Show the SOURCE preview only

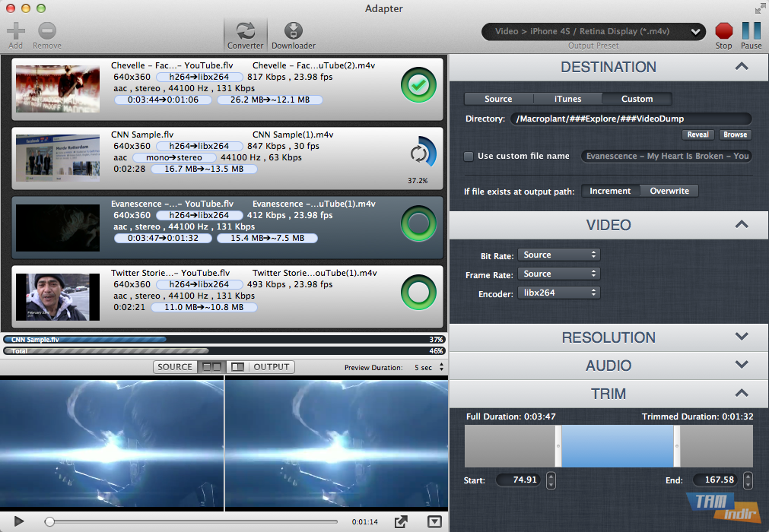click(175, 367)
